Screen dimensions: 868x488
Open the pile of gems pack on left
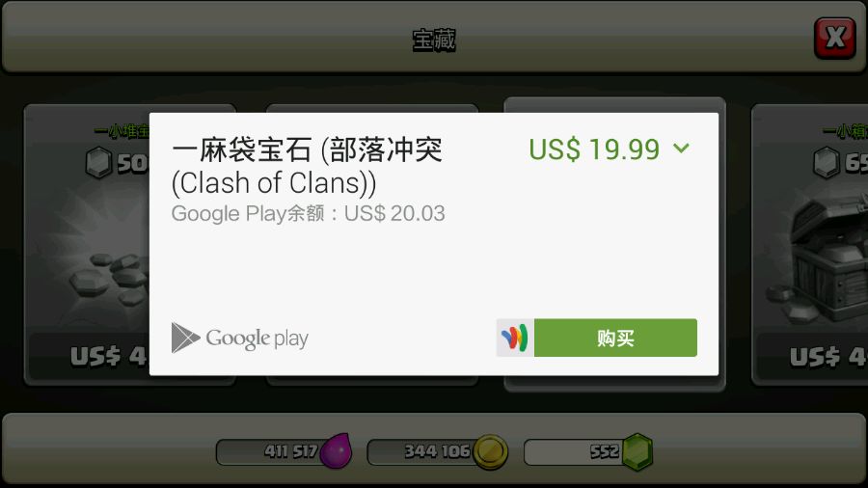(x=87, y=244)
